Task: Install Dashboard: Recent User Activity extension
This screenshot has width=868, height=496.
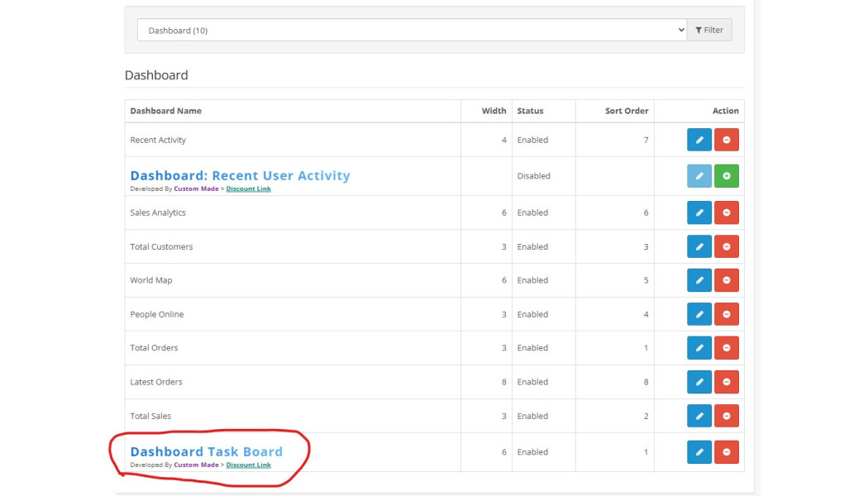Action: click(x=727, y=176)
